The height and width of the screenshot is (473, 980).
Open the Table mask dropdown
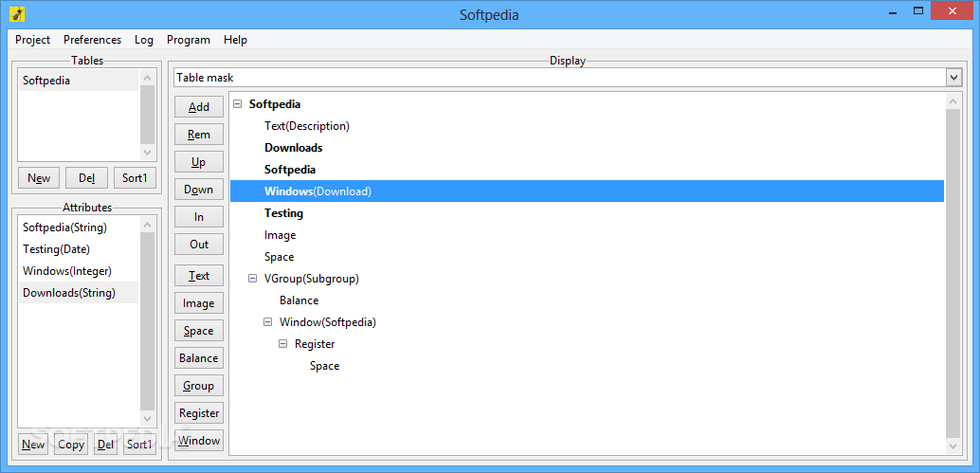[x=953, y=78]
